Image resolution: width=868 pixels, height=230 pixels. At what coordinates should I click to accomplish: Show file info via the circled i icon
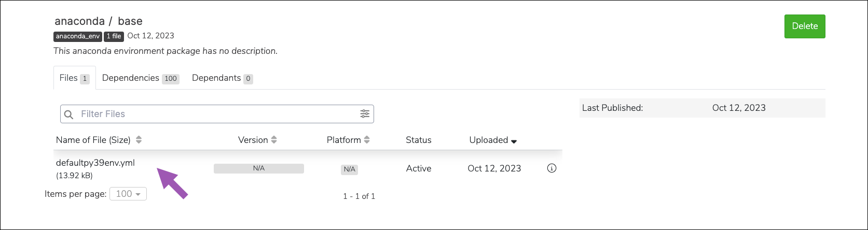(552, 168)
